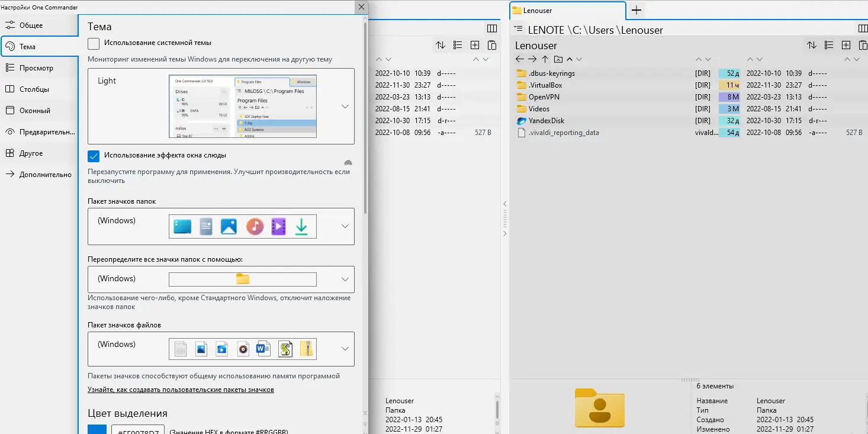Click the 52 д age tag for .dbus-keyrings

pyautogui.click(x=729, y=73)
